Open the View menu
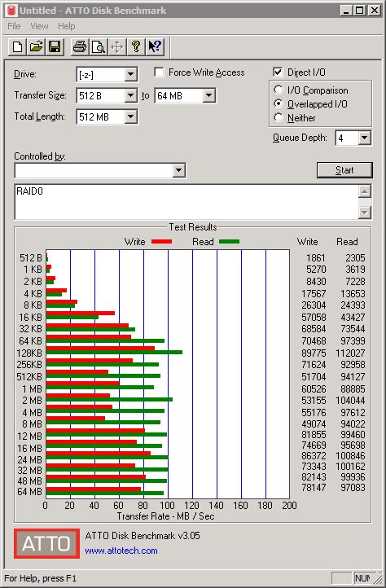 [x=39, y=26]
